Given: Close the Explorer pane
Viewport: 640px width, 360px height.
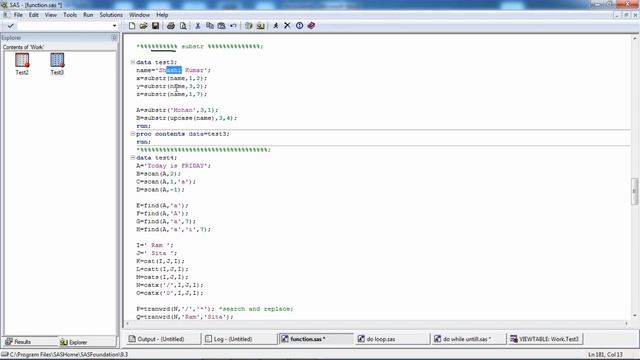Looking at the screenshot, I should 114,38.
